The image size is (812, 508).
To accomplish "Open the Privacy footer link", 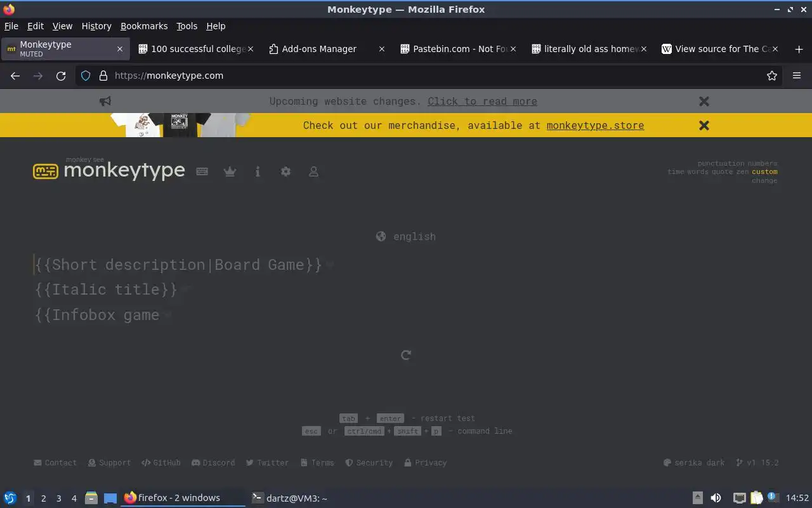I will [425, 462].
